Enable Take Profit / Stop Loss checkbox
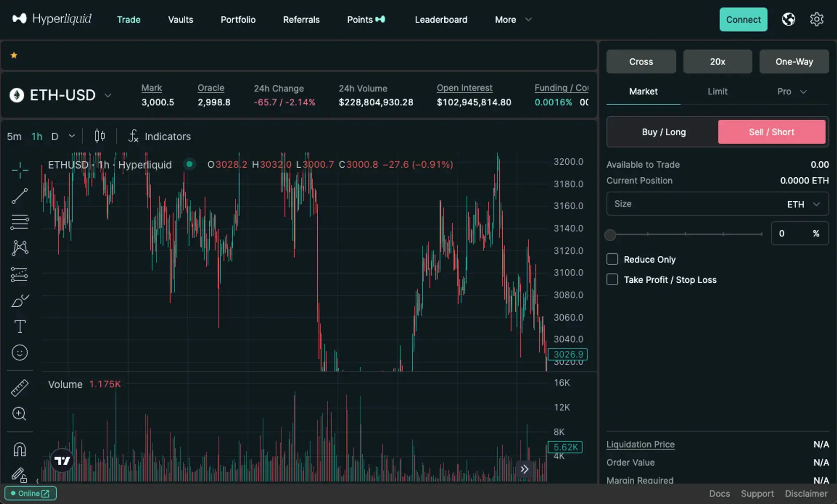This screenshot has height=504, width=837. pos(612,280)
